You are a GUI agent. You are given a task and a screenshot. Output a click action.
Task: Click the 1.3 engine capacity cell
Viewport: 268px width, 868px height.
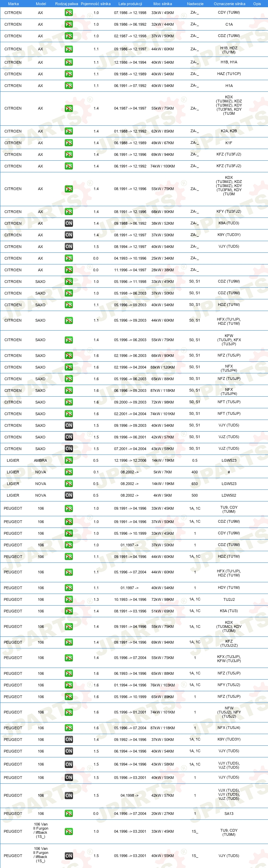pos(96,599)
